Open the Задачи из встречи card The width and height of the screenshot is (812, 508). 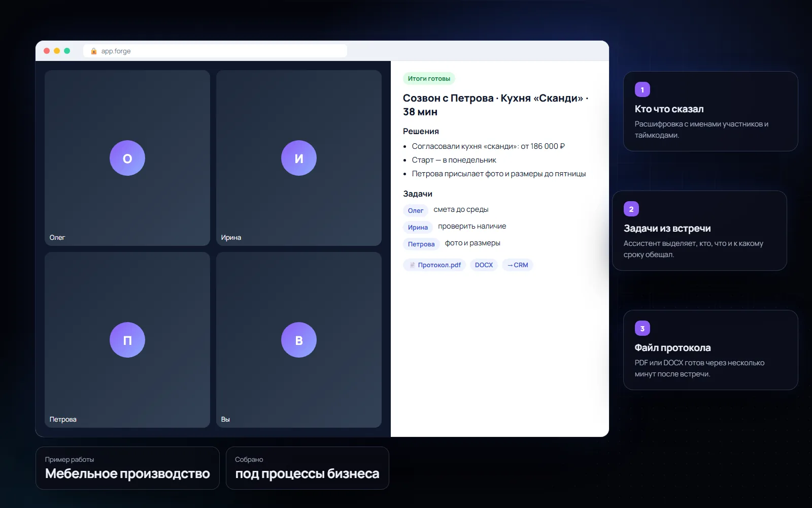(699, 231)
